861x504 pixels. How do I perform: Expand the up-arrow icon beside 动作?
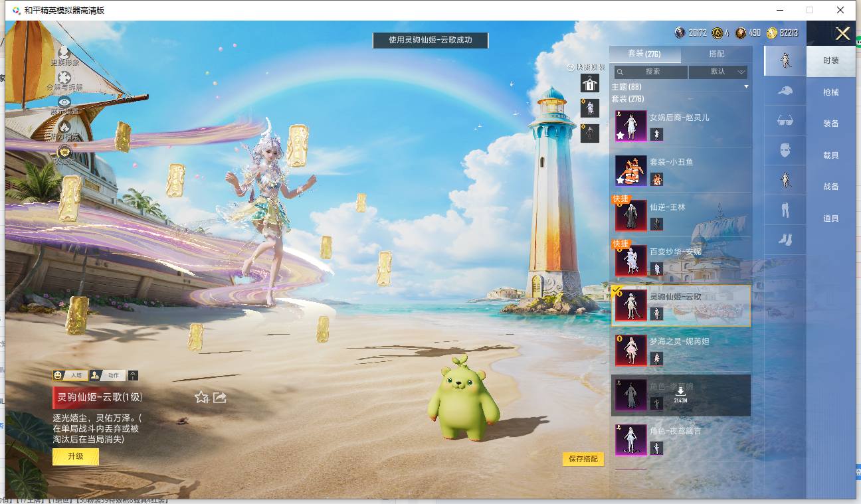click(x=133, y=375)
